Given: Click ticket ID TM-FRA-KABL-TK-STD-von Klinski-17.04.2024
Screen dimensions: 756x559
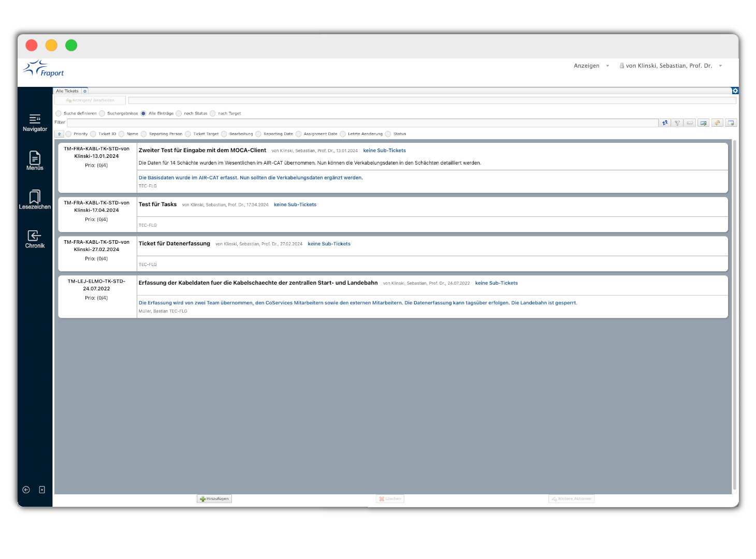Looking at the screenshot, I should 96,207.
